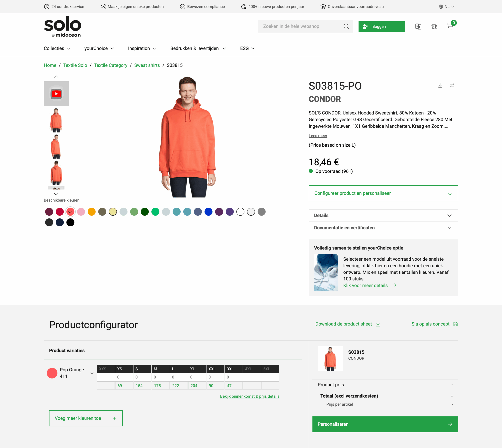Viewport: 502px width, 448px height.
Task: Play the YouTube video thumbnail
Action: pyautogui.click(x=56, y=94)
